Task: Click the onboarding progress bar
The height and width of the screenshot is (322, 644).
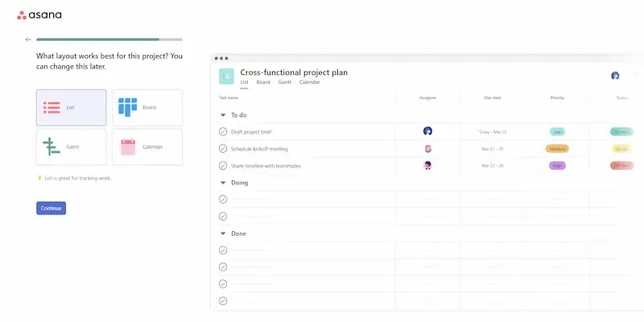Action: point(109,39)
